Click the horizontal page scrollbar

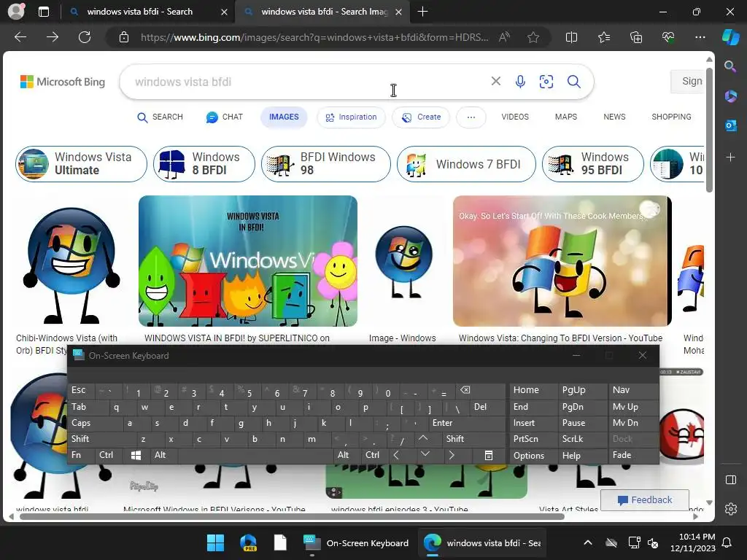292,517
